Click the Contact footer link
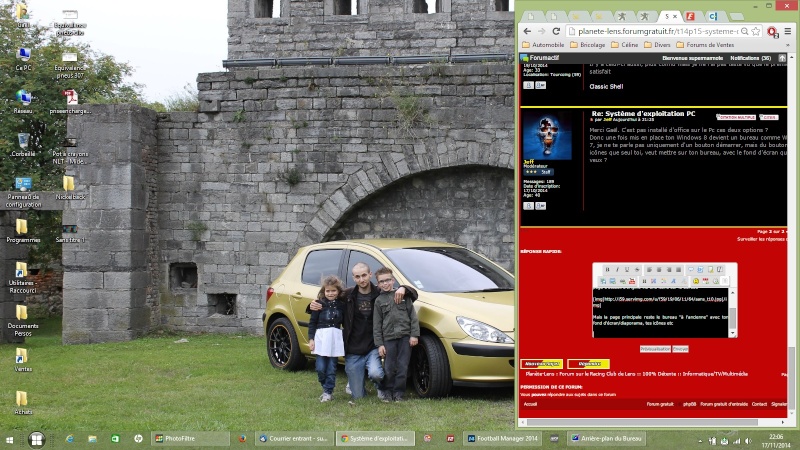The image size is (800, 450). [x=759, y=404]
